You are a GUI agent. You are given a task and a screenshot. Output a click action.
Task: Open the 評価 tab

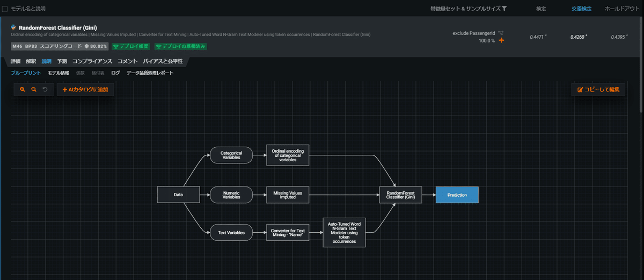click(16, 61)
